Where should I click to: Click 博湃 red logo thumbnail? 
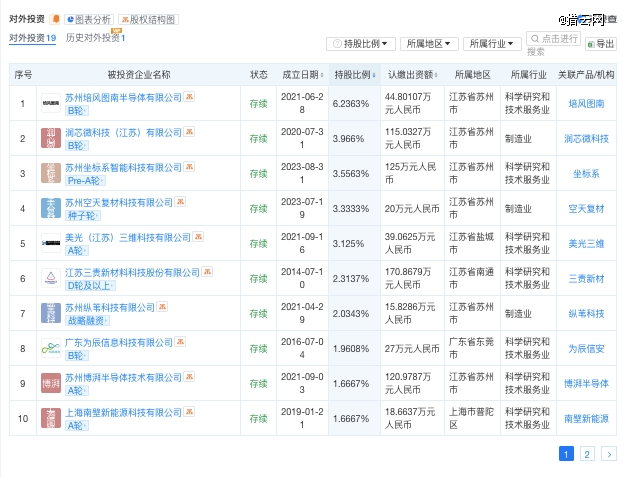[x=51, y=383]
